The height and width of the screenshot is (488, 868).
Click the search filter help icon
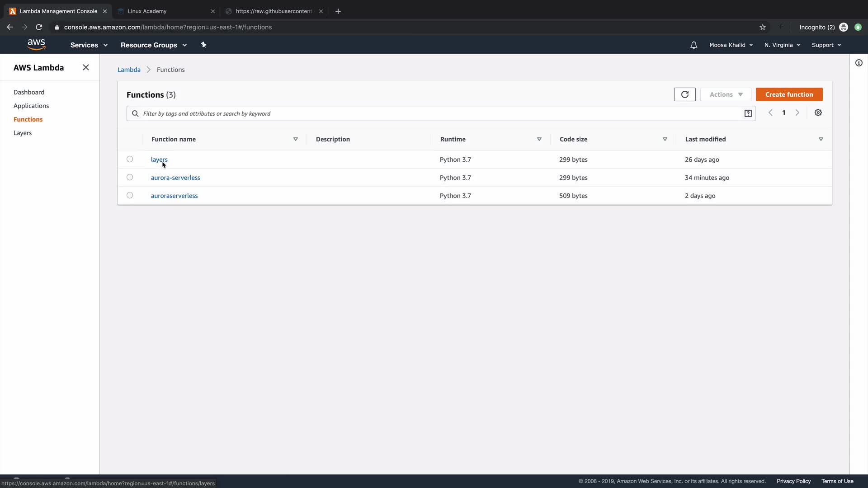point(748,113)
